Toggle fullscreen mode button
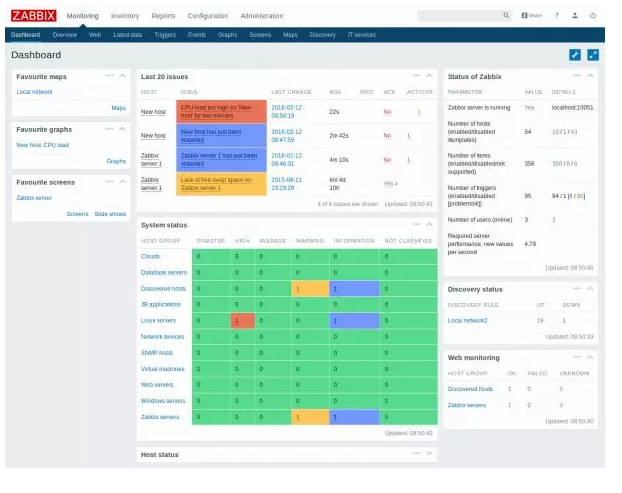The width and height of the screenshot is (622, 493). pyautogui.click(x=593, y=55)
